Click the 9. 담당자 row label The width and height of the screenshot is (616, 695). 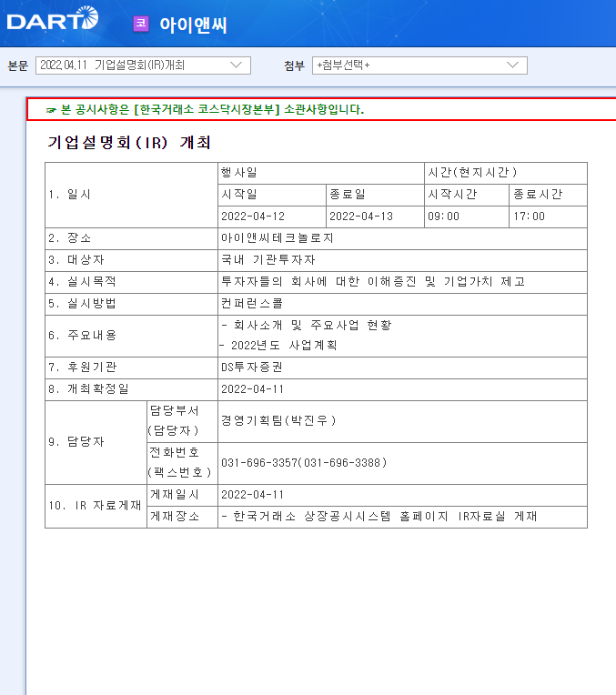[96, 442]
